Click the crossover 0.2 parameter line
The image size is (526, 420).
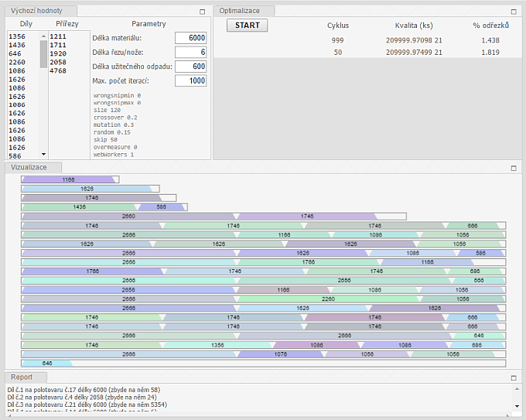(x=115, y=118)
